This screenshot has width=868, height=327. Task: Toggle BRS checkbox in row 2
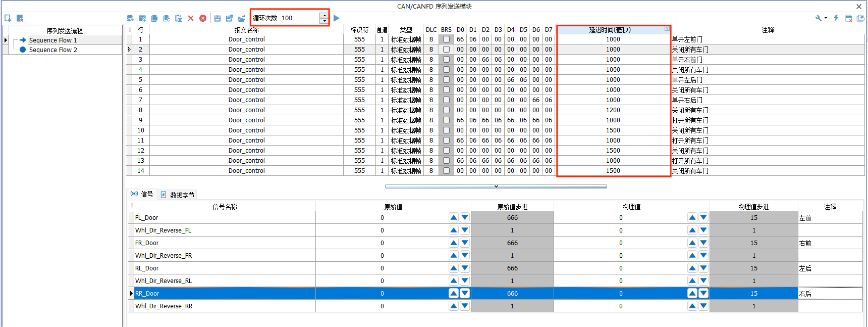446,50
